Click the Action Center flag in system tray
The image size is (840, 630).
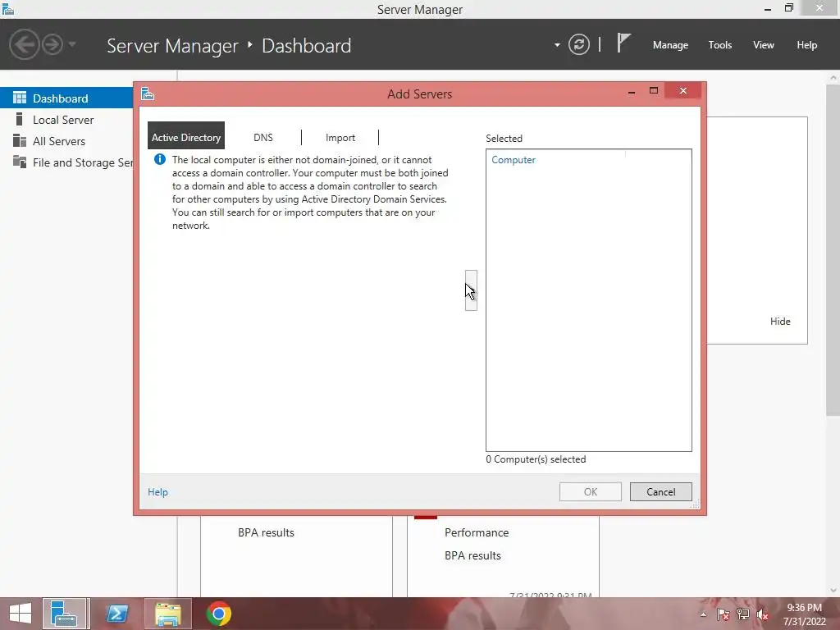(723, 614)
